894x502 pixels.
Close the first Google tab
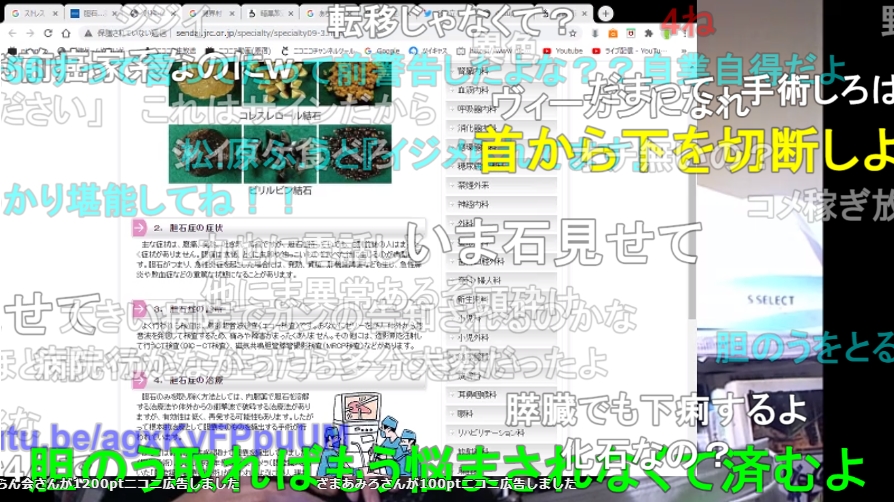[55, 13]
